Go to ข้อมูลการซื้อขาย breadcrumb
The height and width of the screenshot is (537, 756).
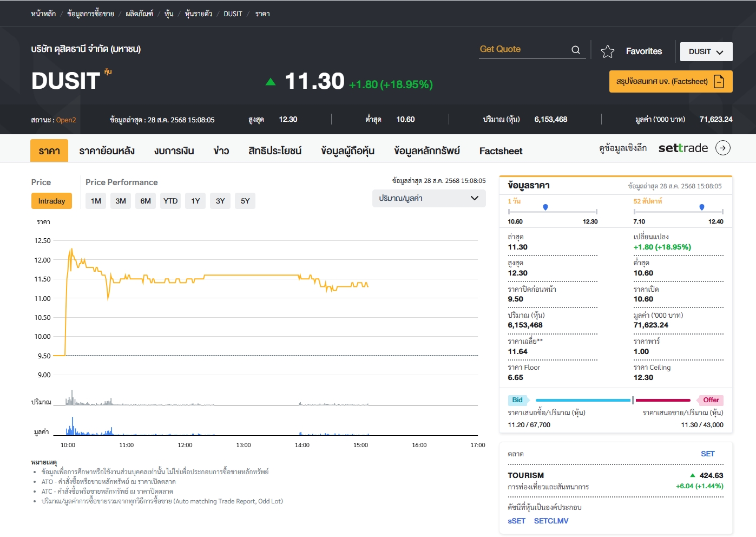pyautogui.click(x=90, y=14)
